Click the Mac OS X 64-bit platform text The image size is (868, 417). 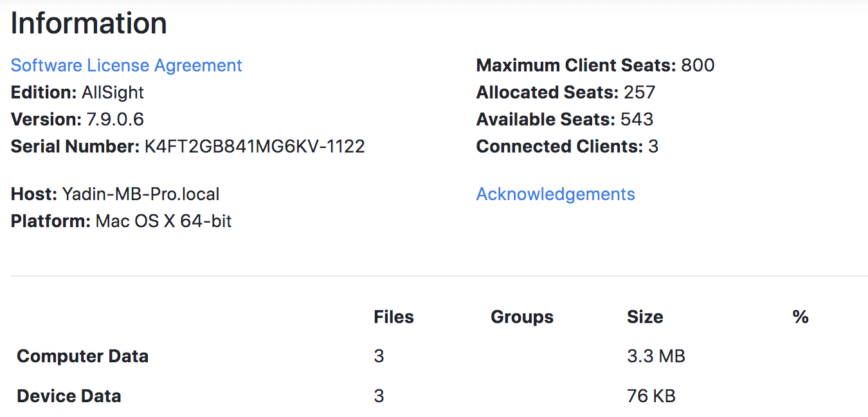163,221
